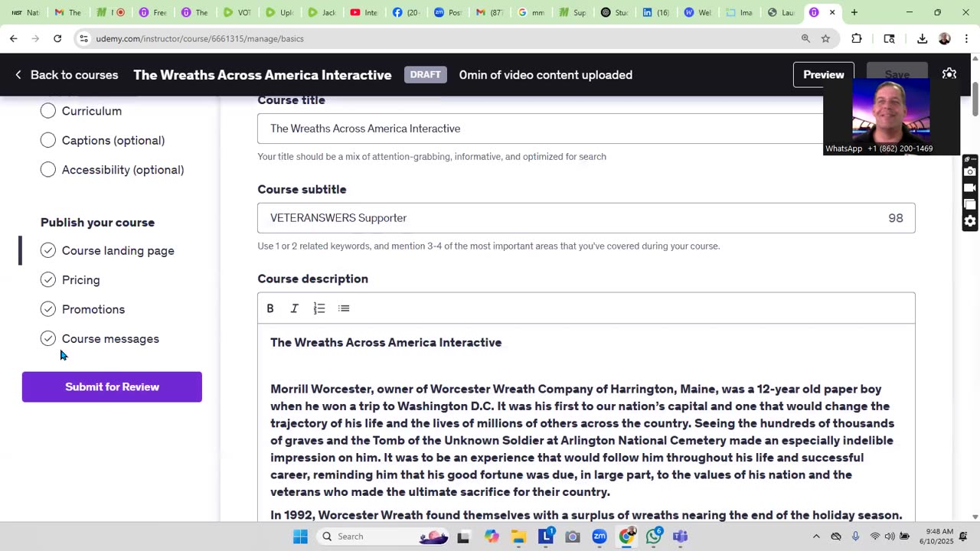
Task: Switch to the YouTube browser tab
Action: (x=363, y=12)
